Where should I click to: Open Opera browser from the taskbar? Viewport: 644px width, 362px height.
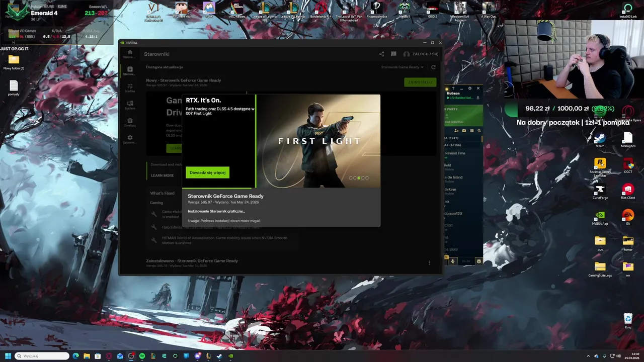point(109,356)
